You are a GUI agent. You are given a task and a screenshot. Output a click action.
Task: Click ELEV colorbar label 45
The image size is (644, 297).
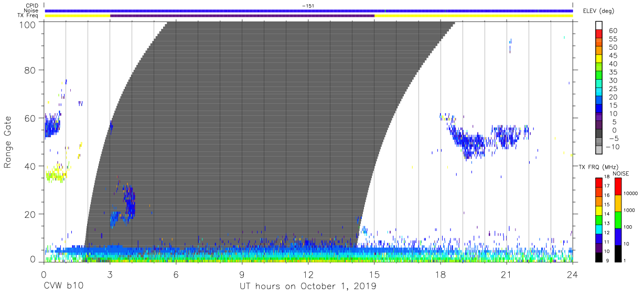[613, 56]
